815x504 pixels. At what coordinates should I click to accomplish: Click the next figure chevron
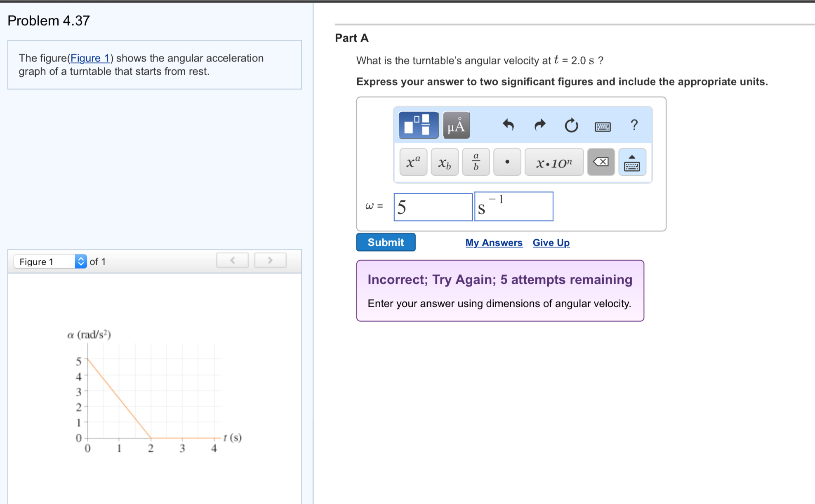point(270,260)
